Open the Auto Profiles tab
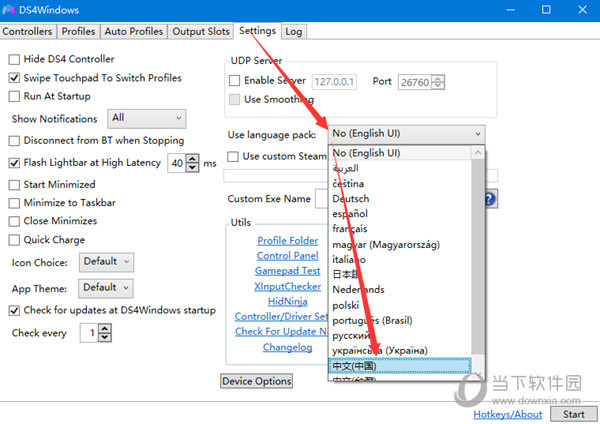 (x=134, y=31)
